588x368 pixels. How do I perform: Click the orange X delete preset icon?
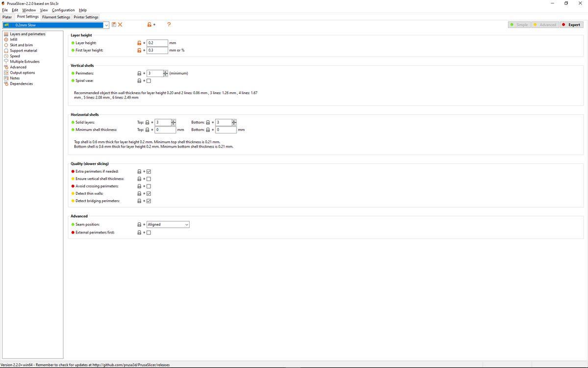(x=120, y=25)
